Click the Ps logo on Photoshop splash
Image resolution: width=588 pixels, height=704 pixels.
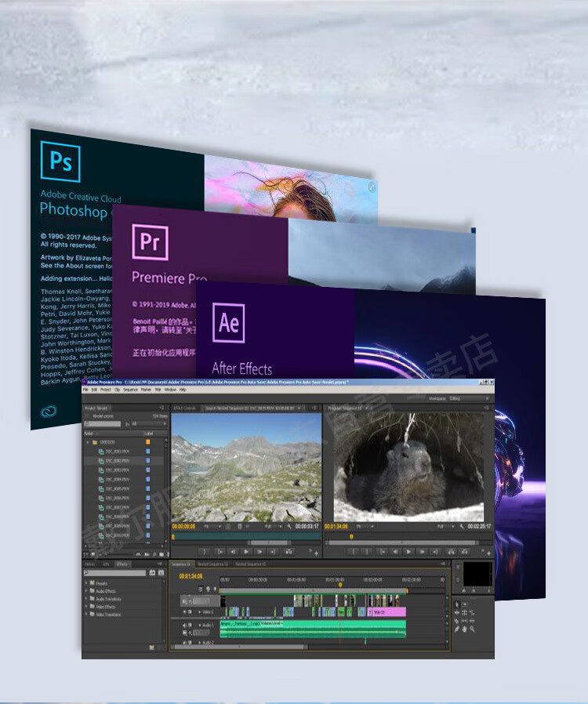pyautogui.click(x=60, y=161)
